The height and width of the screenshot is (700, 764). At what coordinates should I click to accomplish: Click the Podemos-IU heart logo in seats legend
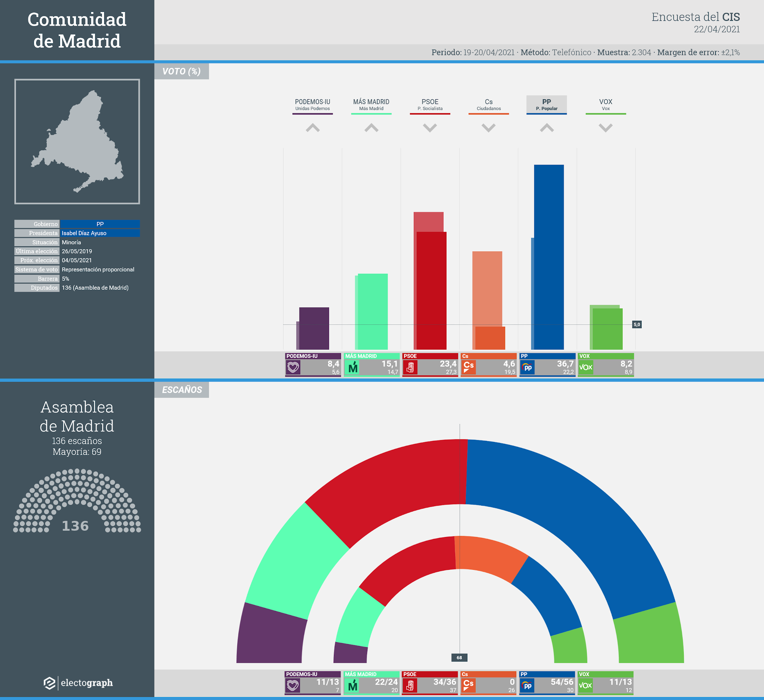point(292,685)
